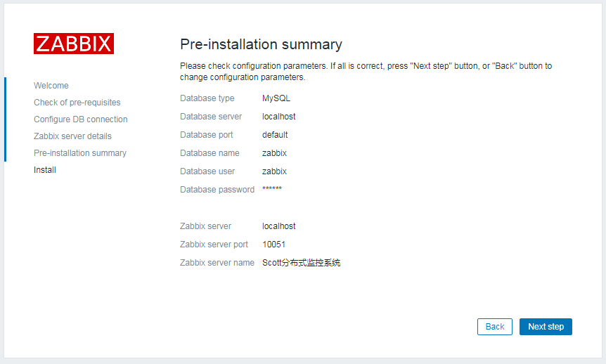Viewport: 606px width, 364px height.
Task: Click the configuration instructions paragraph
Action: click(x=366, y=72)
